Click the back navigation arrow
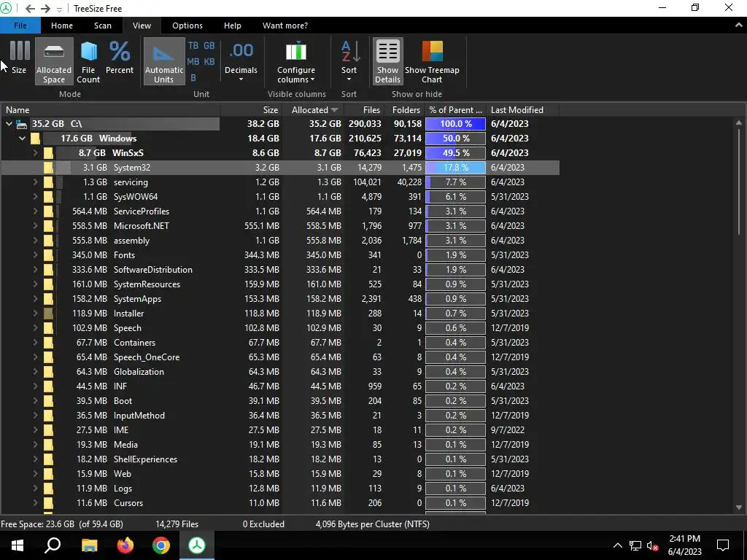Viewport: 747px width, 560px height. [x=30, y=9]
